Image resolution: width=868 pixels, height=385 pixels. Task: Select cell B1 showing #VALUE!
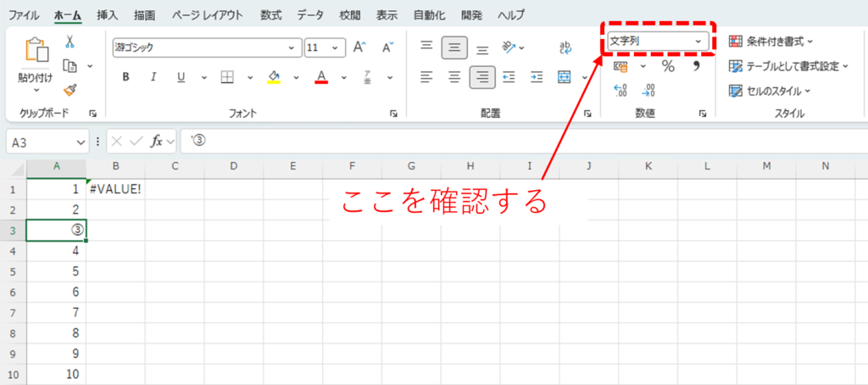coord(115,188)
